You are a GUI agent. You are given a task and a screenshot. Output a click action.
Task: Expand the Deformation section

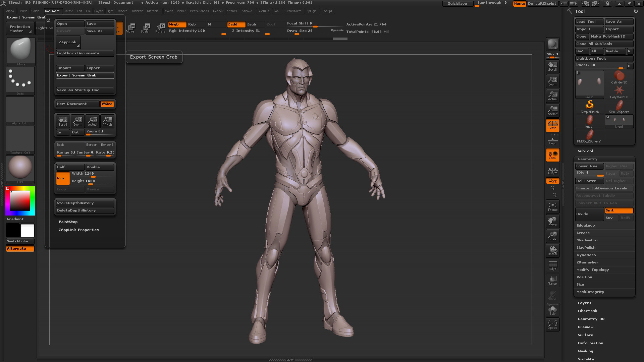click(590, 343)
